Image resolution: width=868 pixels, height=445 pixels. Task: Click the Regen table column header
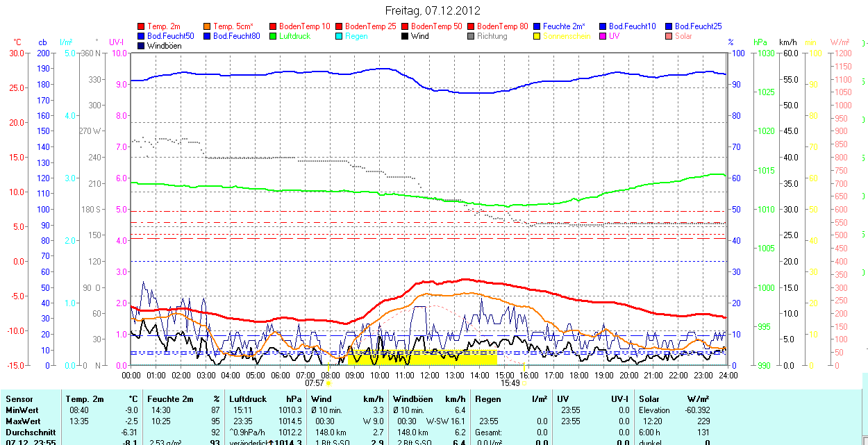point(488,399)
